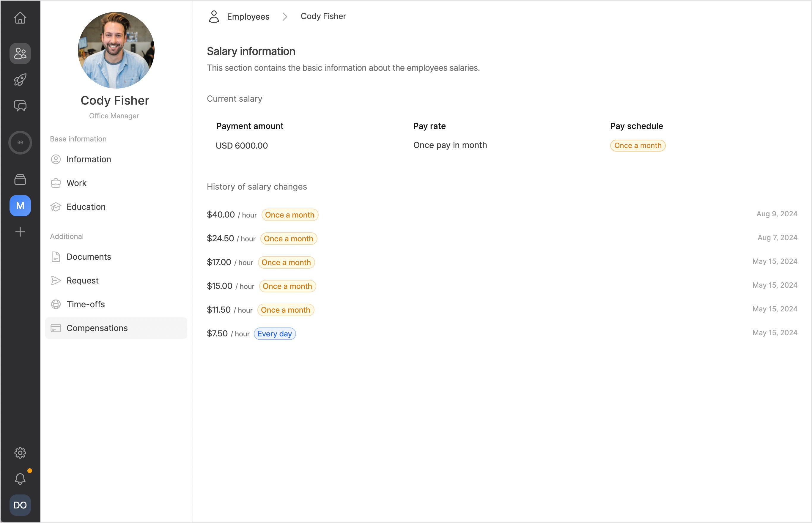Open the Information section
The height and width of the screenshot is (523, 812).
pyautogui.click(x=89, y=159)
